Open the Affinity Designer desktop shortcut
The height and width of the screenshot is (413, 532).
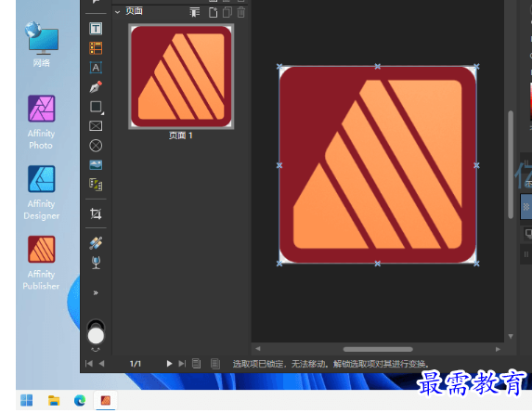[x=42, y=193]
